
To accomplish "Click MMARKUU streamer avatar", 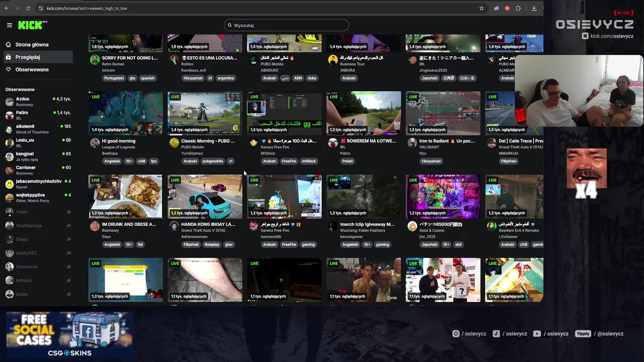I will tap(492, 143).
